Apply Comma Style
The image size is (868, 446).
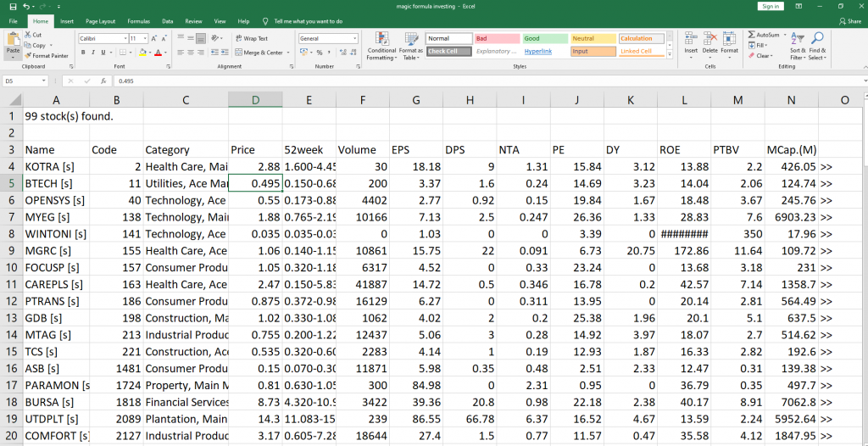point(329,53)
